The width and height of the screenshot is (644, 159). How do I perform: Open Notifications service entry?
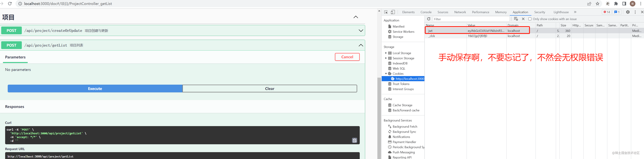[x=401, y=137]
